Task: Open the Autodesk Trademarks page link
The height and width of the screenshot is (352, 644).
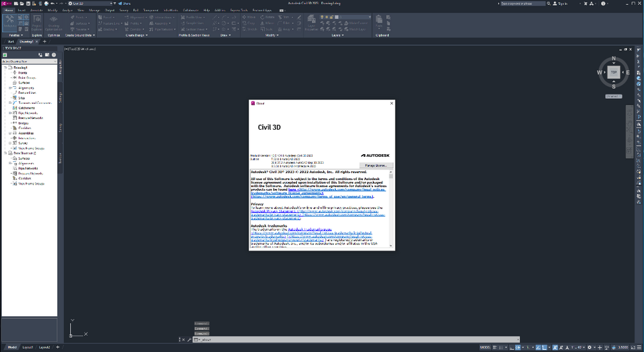Action: click(309, 229)
